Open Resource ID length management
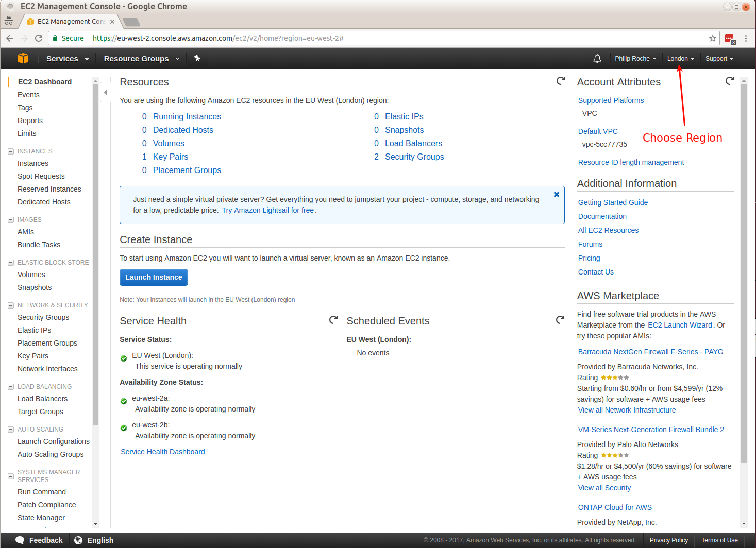The image size is (756, 548). [631, 162]
